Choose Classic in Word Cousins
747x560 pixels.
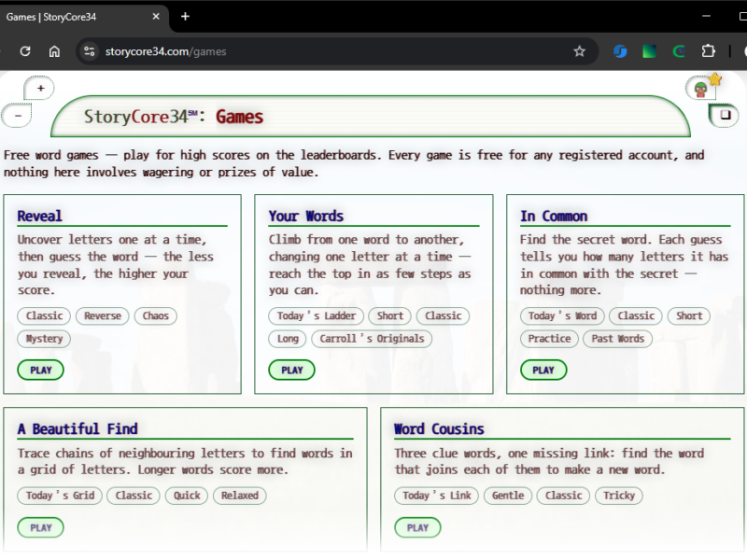(564, 496)
